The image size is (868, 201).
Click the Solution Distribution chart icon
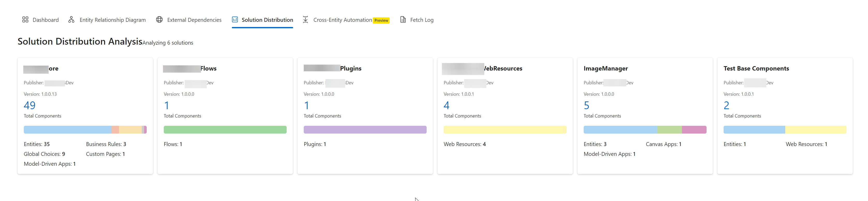click(235, 20)
